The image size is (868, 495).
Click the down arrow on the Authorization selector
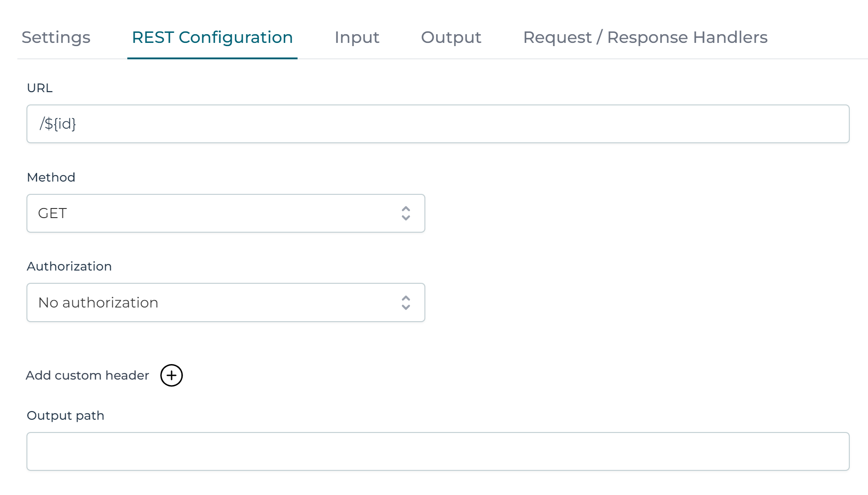407,307
